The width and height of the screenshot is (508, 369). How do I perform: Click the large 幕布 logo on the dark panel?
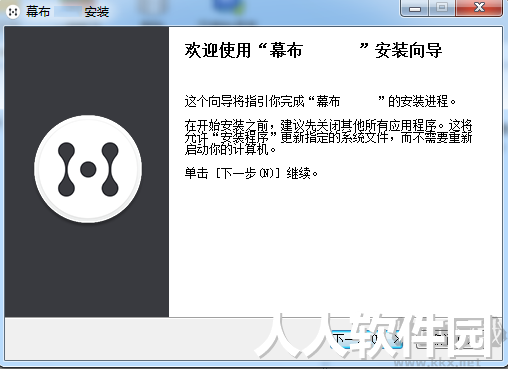pyautogui.click(x=88, y=169)
